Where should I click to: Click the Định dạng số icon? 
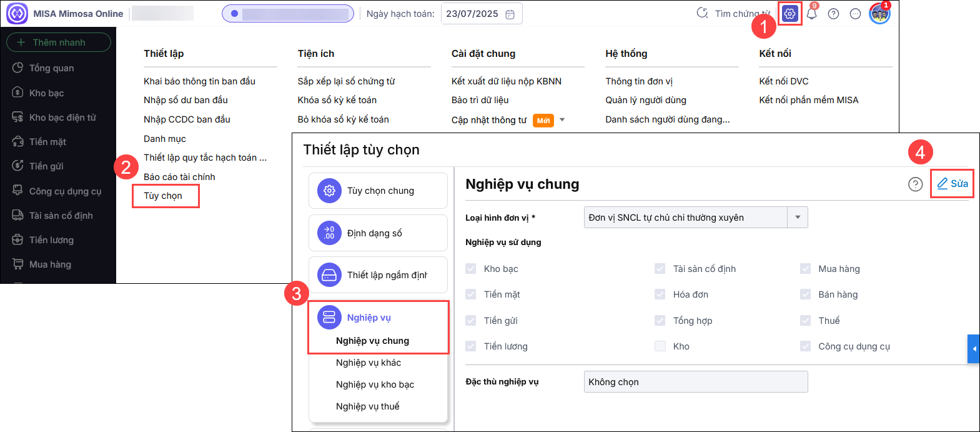tap(329, 233)
